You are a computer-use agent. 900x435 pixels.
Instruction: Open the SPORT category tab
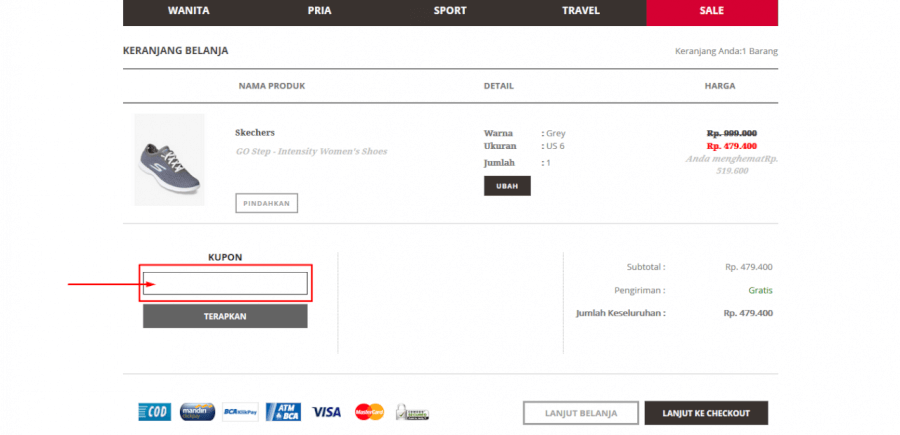tap(450, 11)
